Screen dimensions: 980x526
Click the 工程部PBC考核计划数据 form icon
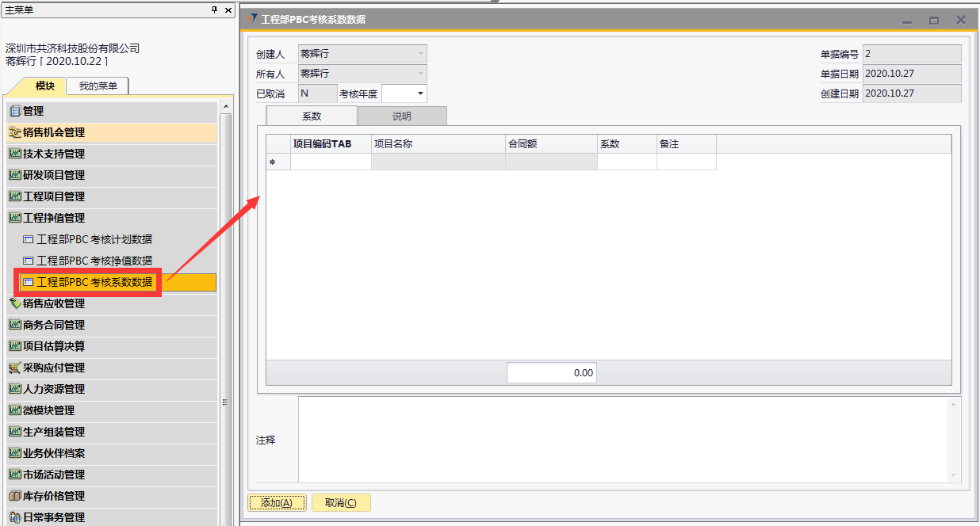coord(29,239)
